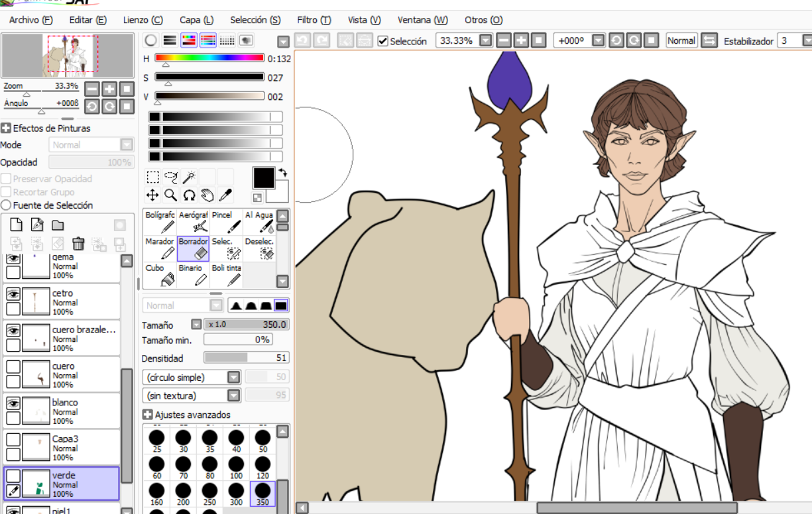Image resolution: width=812 pixels, height=514 pixels.
Task: Pick the Magic Wand selection tool
Action: 189,177
